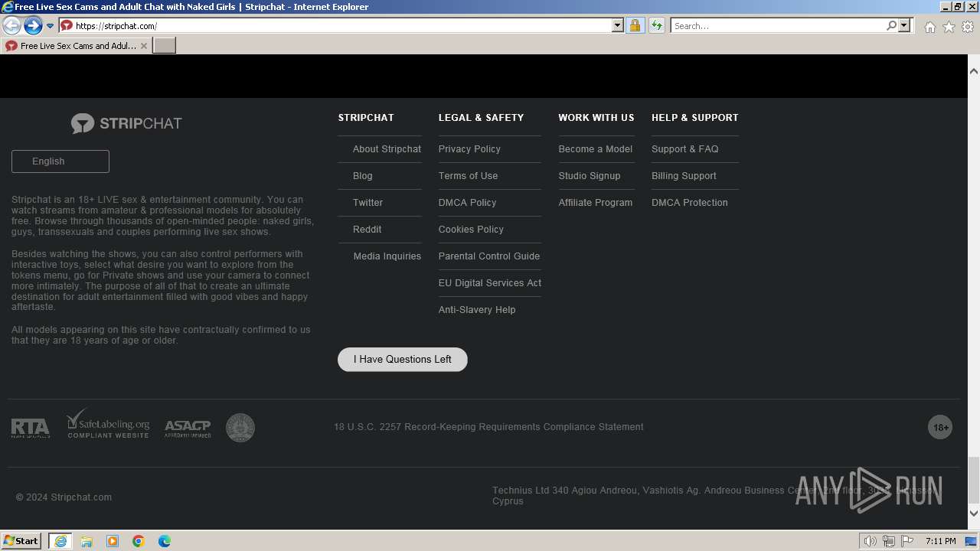Open the EU Digital Services Act link
Screen dimensions: 980x551
point(490,283)
